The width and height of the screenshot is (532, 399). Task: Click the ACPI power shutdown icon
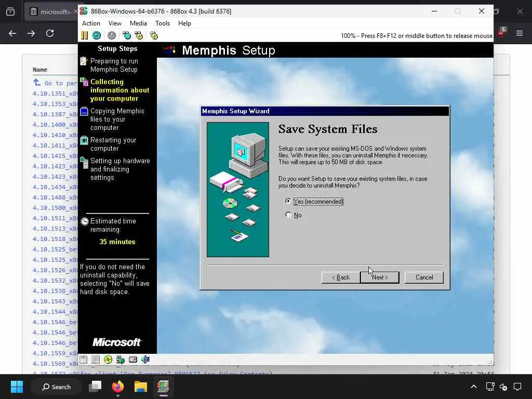[x=112, y=35]
